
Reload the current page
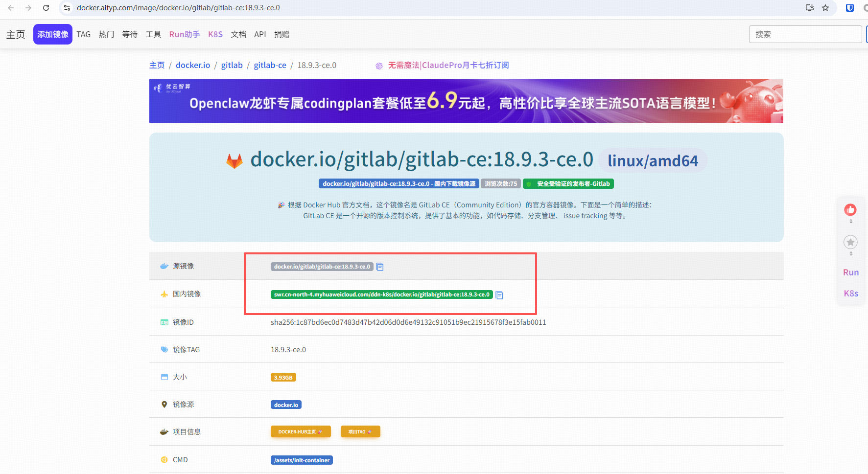click(x=46, y=8)
